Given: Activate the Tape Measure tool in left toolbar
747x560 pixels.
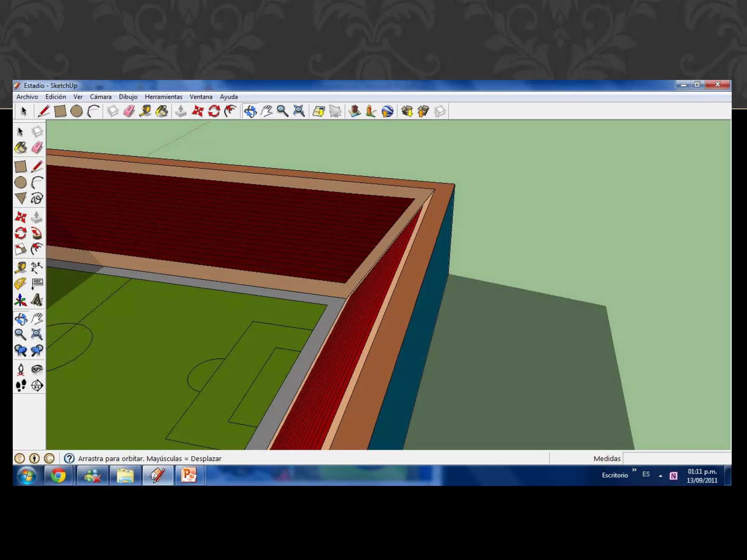Looking at the screenshot, I should 21,267.
